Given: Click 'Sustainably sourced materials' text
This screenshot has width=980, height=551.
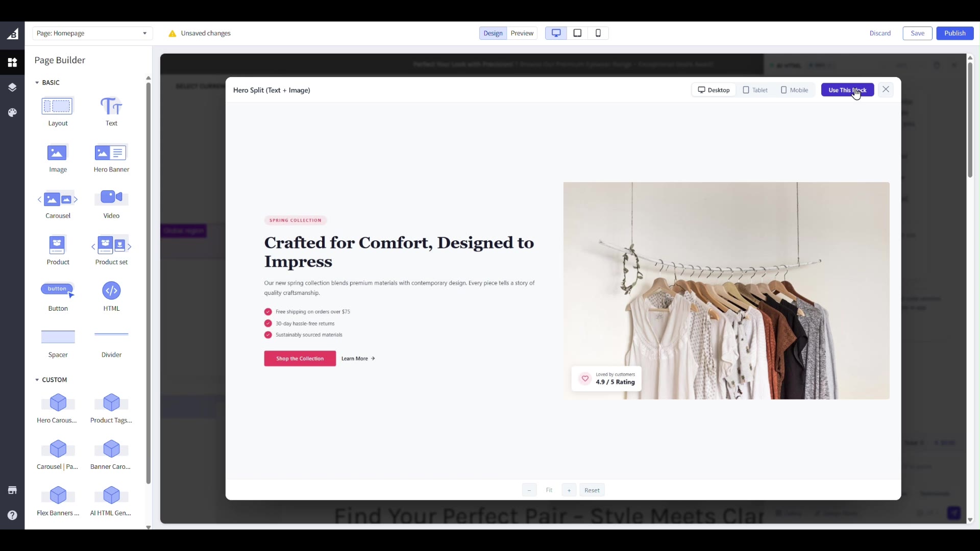Looking at the screenshot, I should coord(309,335).
